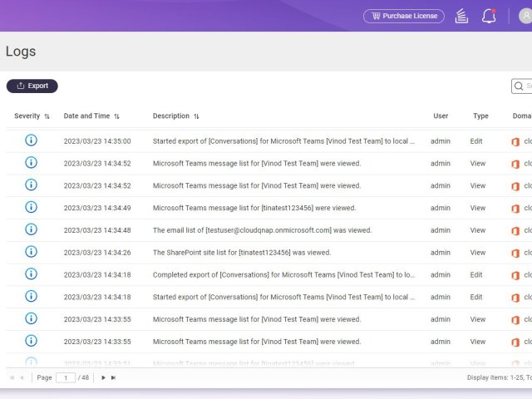Select timestamp 2023/03/23 14:34:49

97,208
